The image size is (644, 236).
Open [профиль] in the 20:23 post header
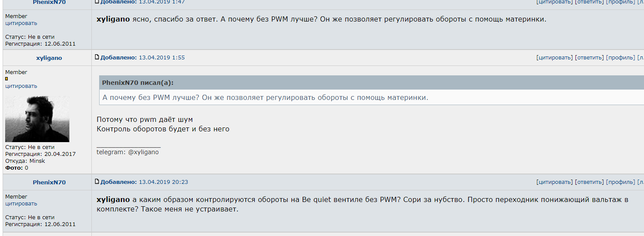[x=620, y=182]
